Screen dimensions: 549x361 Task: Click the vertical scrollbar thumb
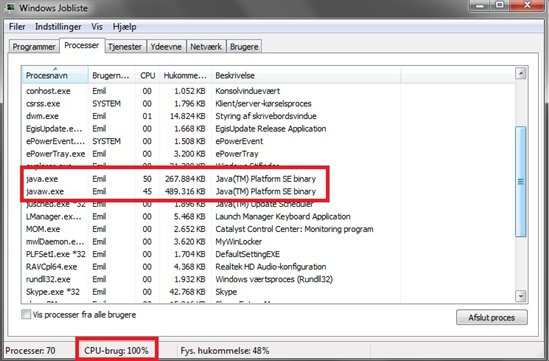point(521,181)
